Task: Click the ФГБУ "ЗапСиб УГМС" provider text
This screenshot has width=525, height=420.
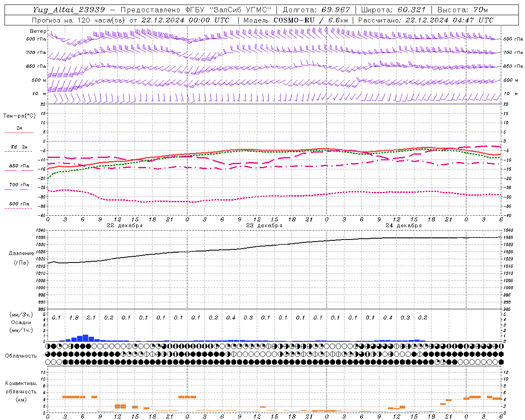Action: coord(229,10)
